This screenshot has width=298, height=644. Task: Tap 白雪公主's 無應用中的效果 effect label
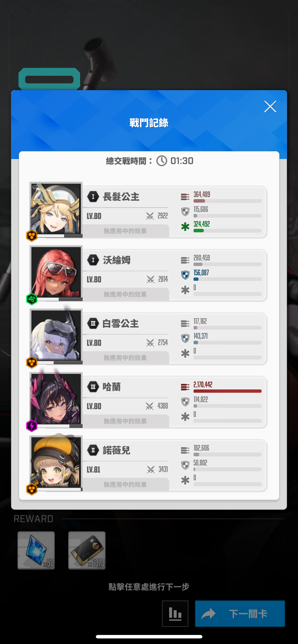(x=125, y=358)
